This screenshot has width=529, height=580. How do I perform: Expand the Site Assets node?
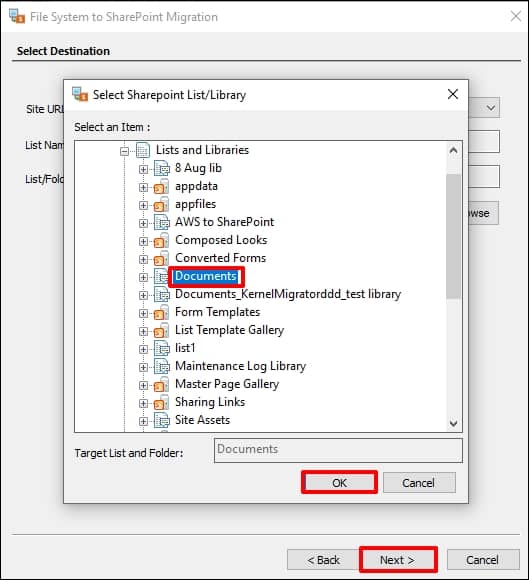click(143, 421)
